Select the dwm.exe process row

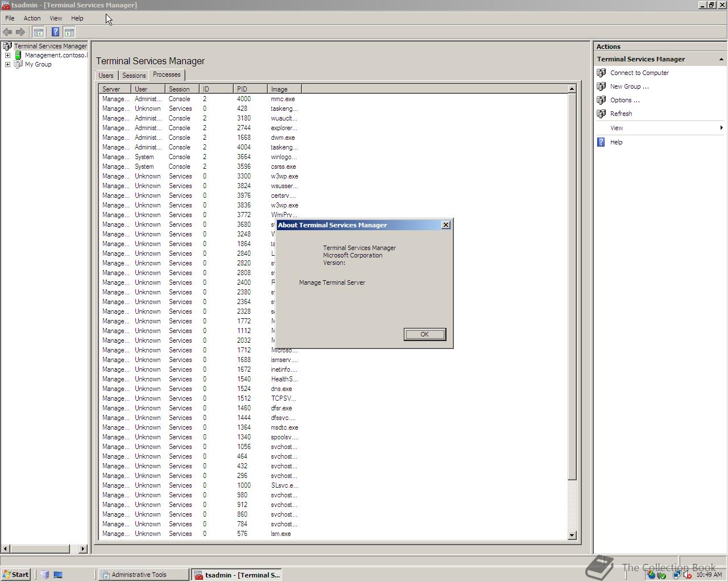(x=199, y=138)
